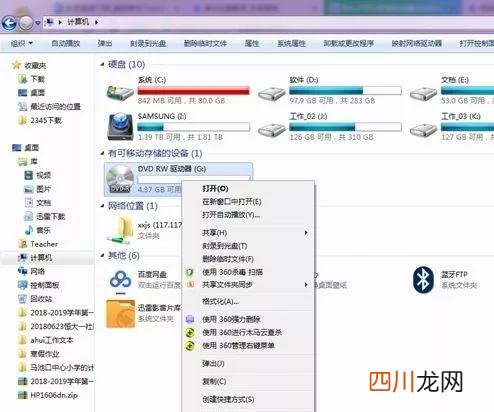Click the D: drive capacity bar
Screen dimensions: 494x412
pos(345,90)
